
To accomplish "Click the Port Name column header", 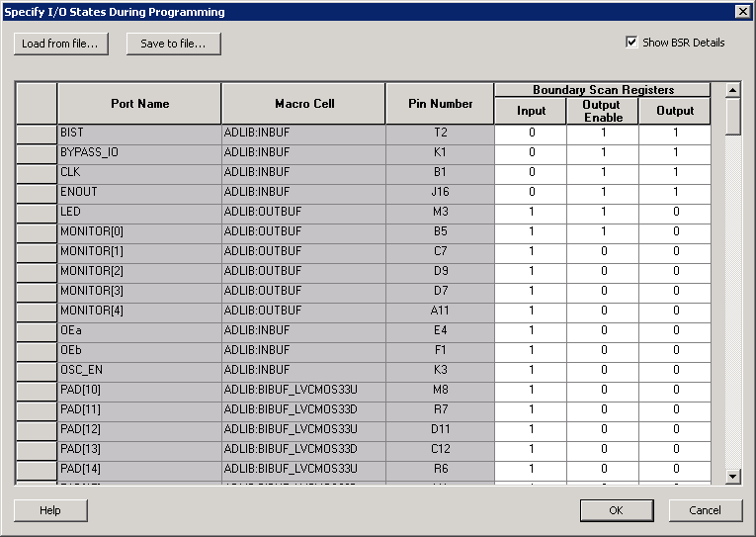I will [x=139, y=104].
